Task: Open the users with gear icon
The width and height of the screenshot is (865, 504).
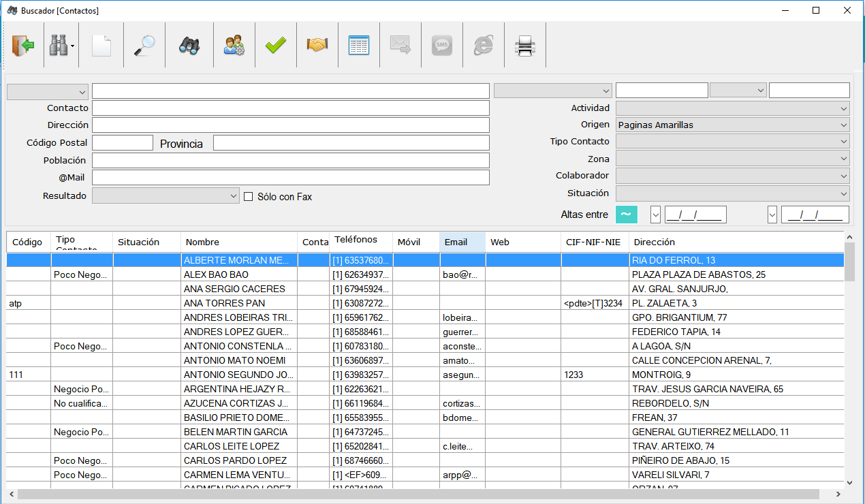Action: pyautogui.click(x=234, y=46)
